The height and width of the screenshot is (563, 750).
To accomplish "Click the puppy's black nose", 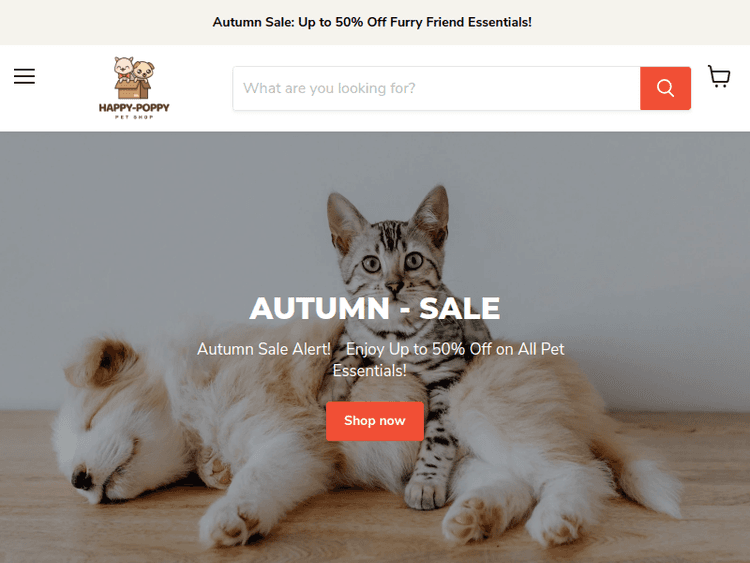I will [82, 479].
